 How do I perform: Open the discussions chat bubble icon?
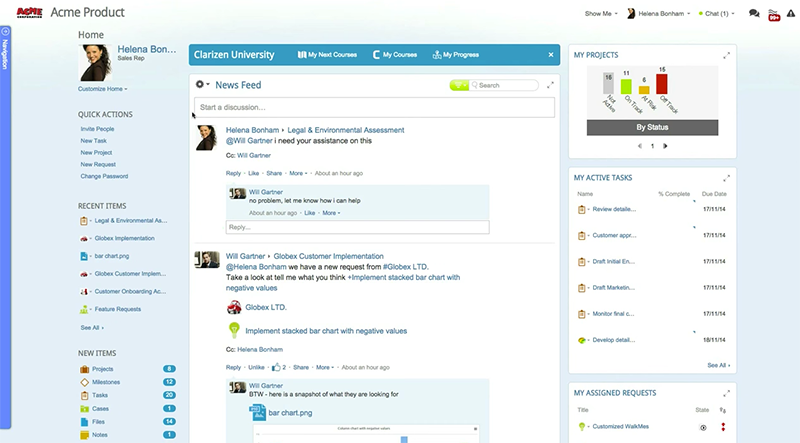[754, 14]
